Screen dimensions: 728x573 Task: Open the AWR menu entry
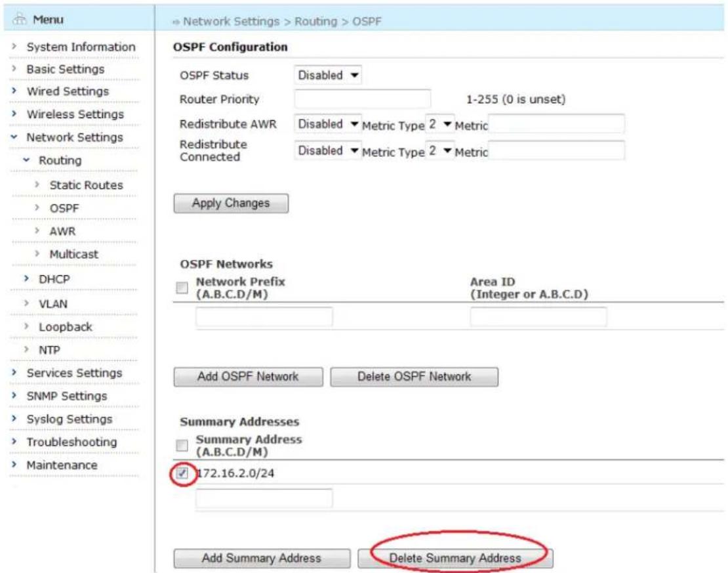point(62,231)
